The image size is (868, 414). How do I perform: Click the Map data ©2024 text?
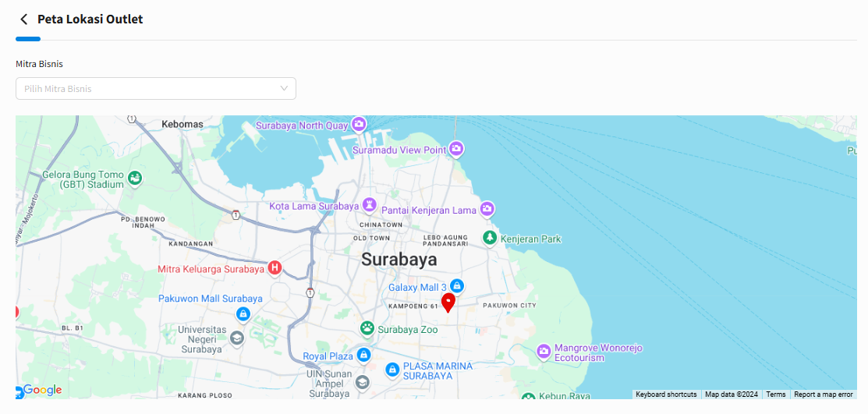[732, 395]
